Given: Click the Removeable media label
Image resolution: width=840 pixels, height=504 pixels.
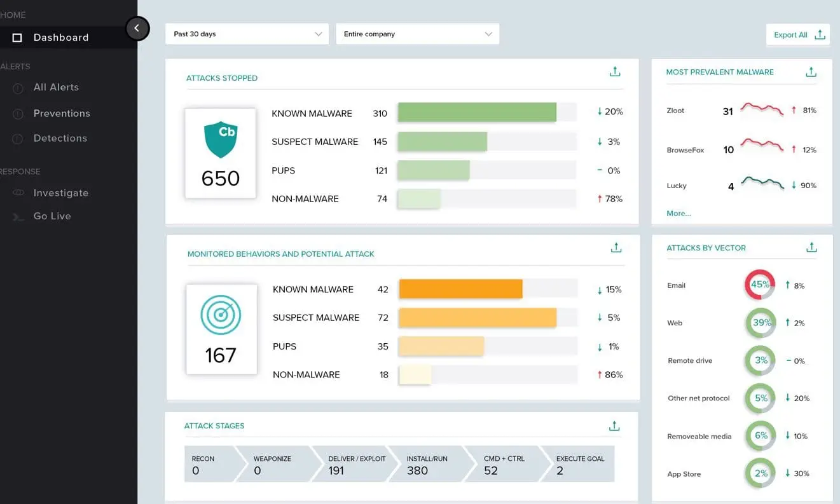Looking at the screenshot, I should click(x=699, y=437).
